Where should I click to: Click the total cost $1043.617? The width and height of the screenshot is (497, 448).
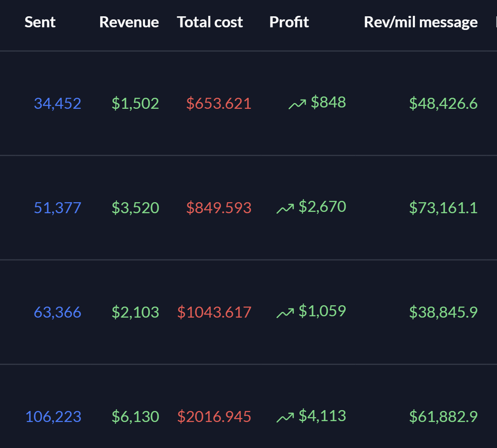coord(214,312)
